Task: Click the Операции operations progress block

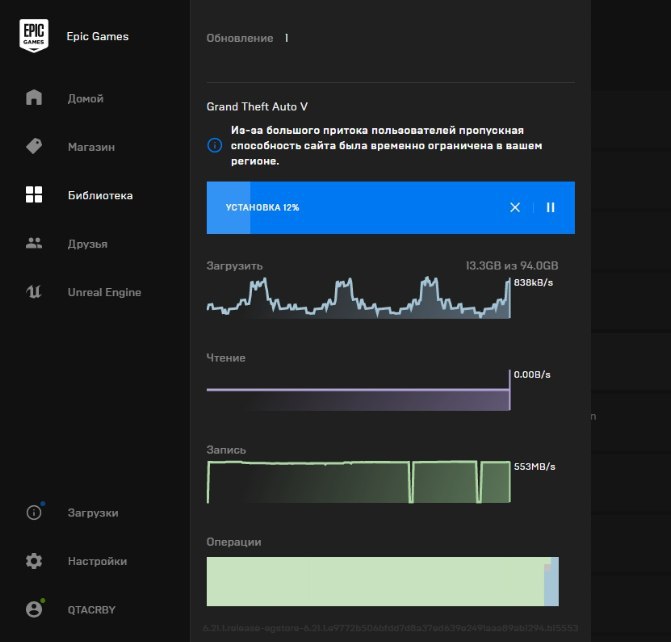Action: click(x=383, y=581)
